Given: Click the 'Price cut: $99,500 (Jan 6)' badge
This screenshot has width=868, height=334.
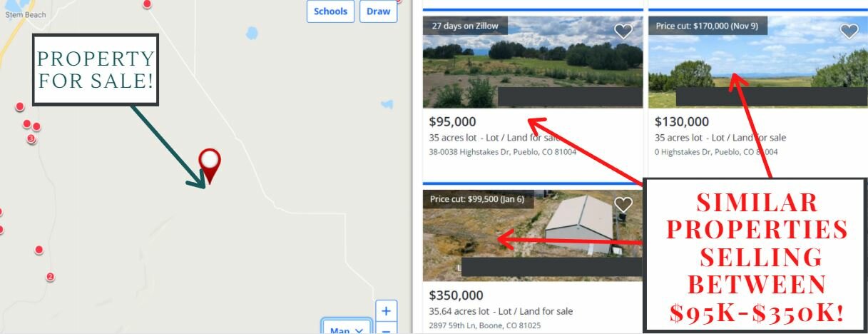Looking at the screenshot, I should tap(477, 199).
